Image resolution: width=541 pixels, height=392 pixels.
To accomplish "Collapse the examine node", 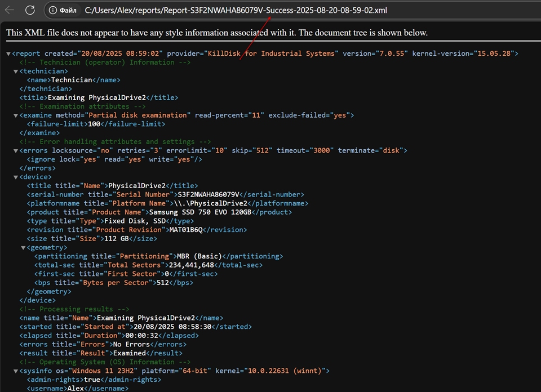I will pos(16,115).
